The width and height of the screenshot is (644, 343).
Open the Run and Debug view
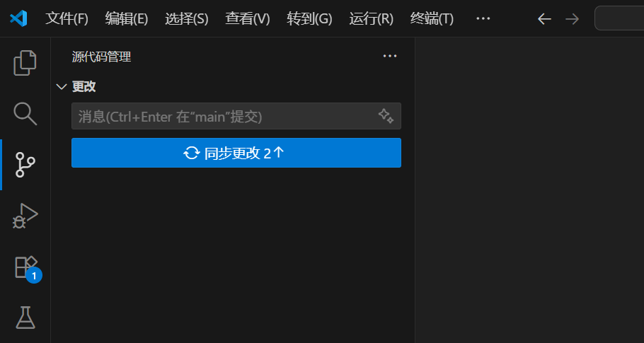(25, 216)
